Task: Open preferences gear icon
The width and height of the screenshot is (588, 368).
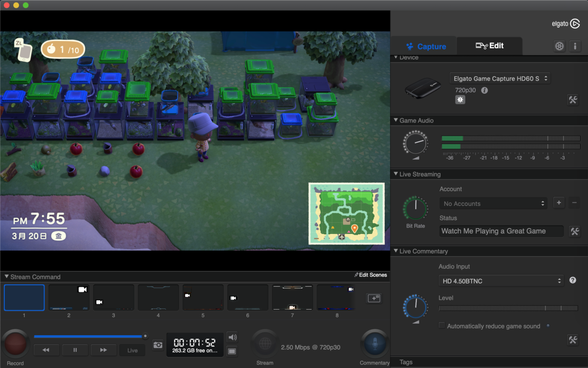Action: pyautogui.click(x=559, y=46)
